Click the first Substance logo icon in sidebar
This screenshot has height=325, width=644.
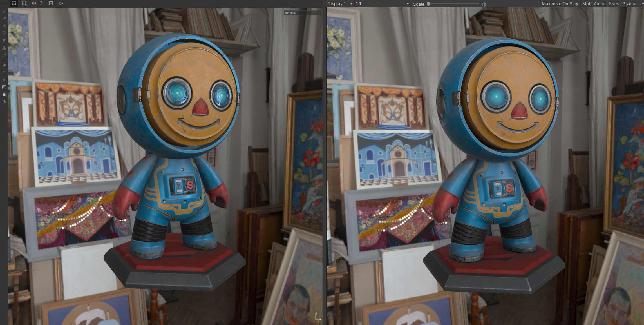(x=4, y=65)
